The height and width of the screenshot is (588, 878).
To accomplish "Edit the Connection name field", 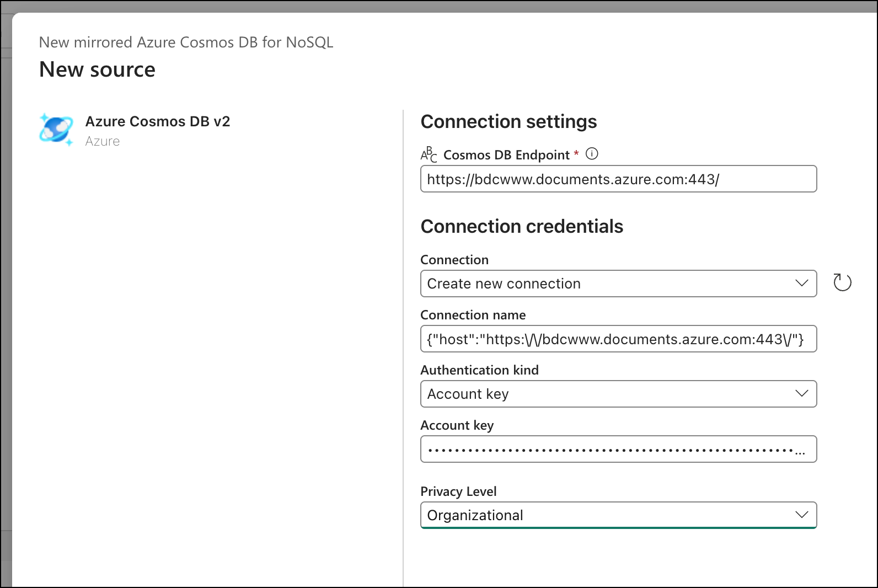I will click(618, 339).
